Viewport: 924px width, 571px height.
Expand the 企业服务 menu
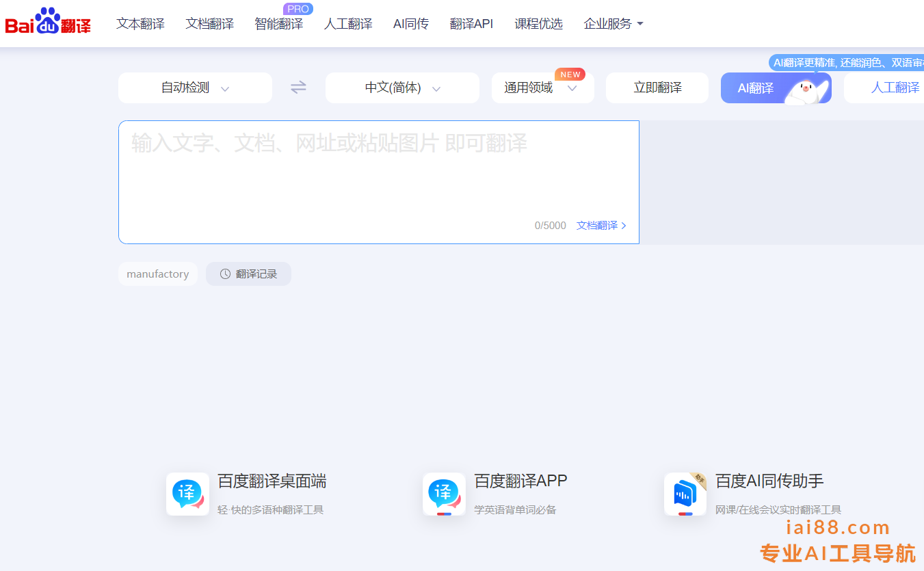point(613,24)
